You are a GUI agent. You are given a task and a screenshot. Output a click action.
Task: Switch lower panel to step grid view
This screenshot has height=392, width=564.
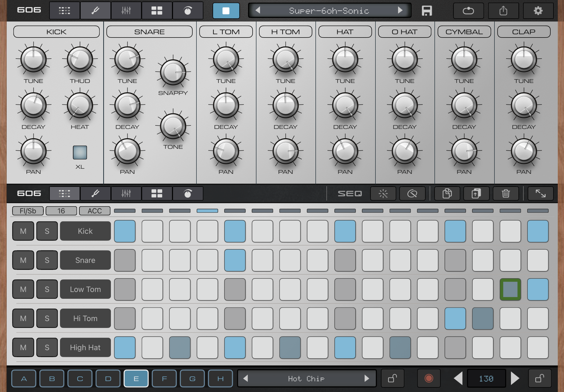coord(65,194)
